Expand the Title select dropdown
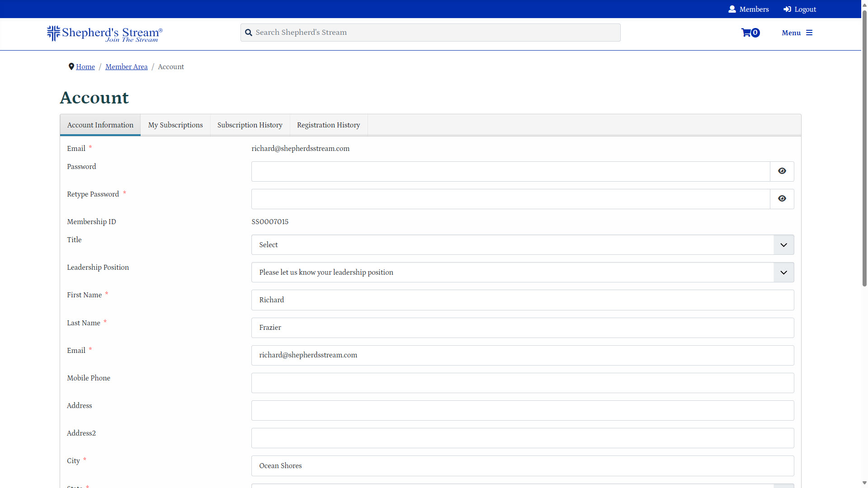The width and height of the screenshot is (868, 488). coord(512,245)
